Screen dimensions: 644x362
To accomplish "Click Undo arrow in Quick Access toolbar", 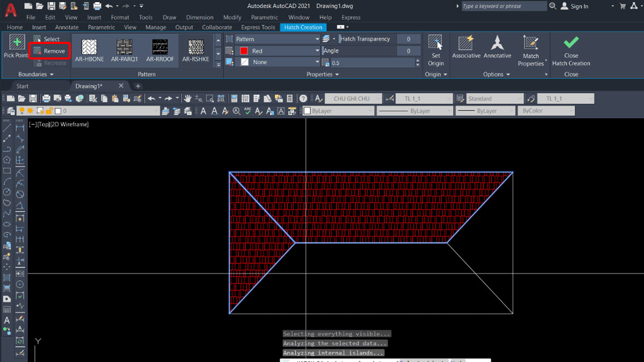I will (109, 6).
